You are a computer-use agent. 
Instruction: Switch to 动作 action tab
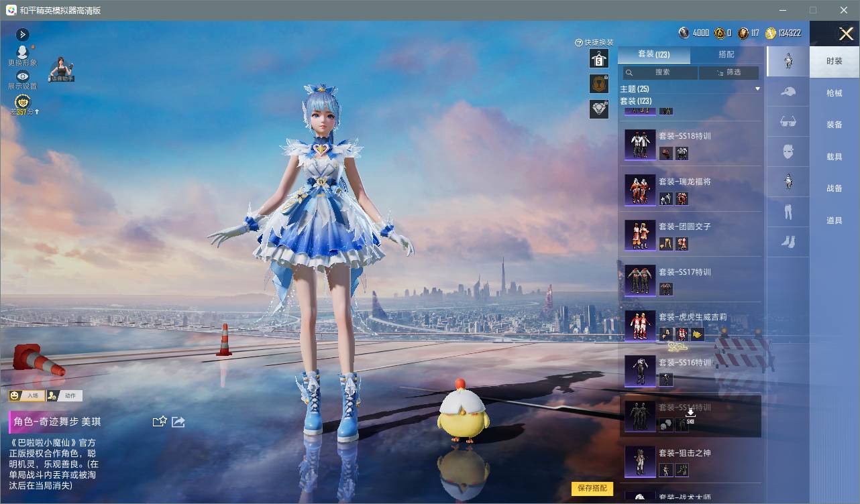(65, 395)
